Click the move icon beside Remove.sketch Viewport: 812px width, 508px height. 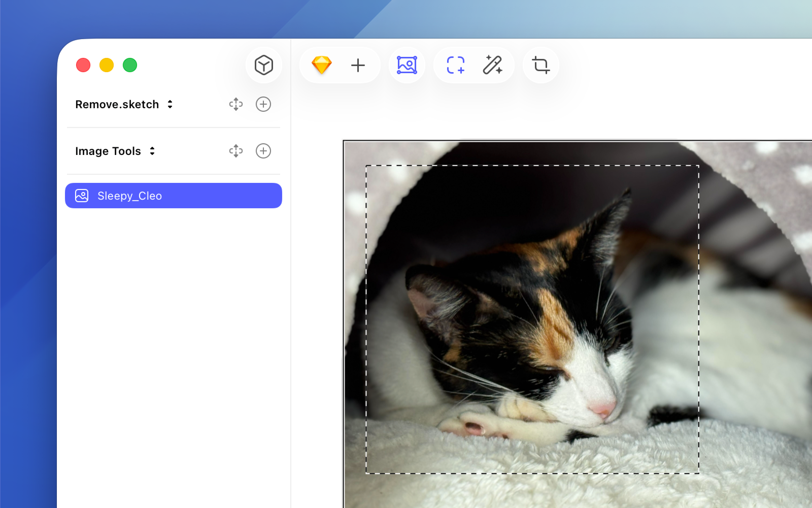[236, 104]
